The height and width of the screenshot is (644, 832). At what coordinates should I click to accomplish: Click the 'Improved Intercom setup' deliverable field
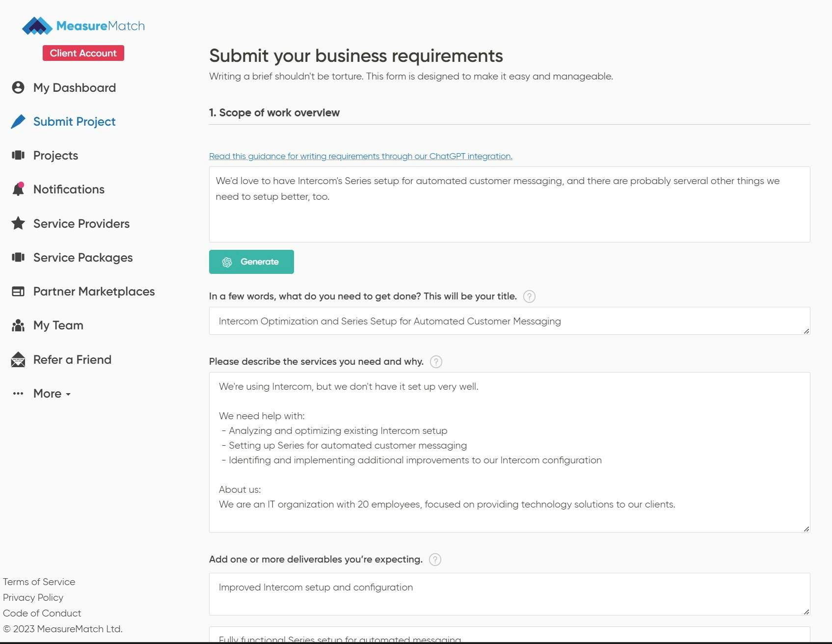click(510, 594)
